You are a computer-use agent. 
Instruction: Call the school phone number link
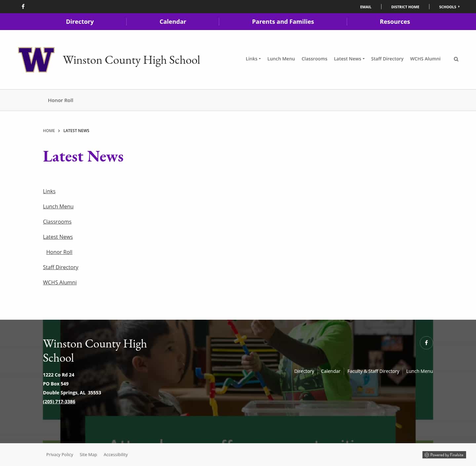coord(59,401)
